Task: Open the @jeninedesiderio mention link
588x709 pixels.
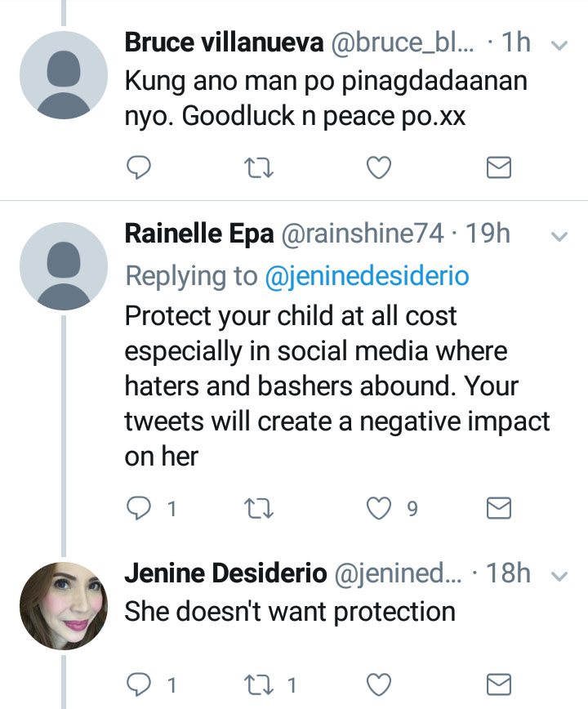Action: click(x=367, y=276)
